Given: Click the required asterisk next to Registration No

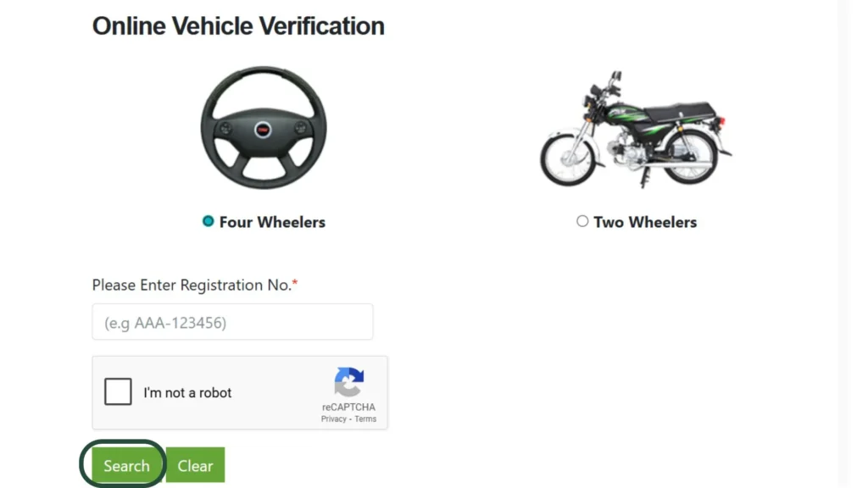Looking at the screenshot, I should 293,282.
